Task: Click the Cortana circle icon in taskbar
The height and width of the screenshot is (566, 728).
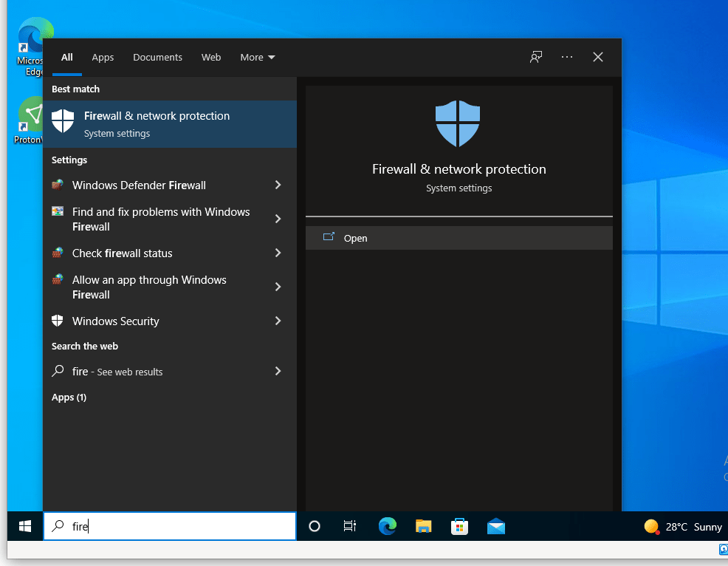Action: pyautogui.click(x=315, y=526)
